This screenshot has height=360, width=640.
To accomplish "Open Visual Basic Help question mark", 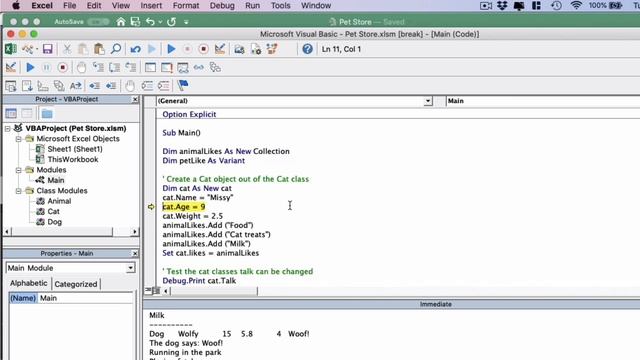I will pyautogui.click(x=307, y=49).
